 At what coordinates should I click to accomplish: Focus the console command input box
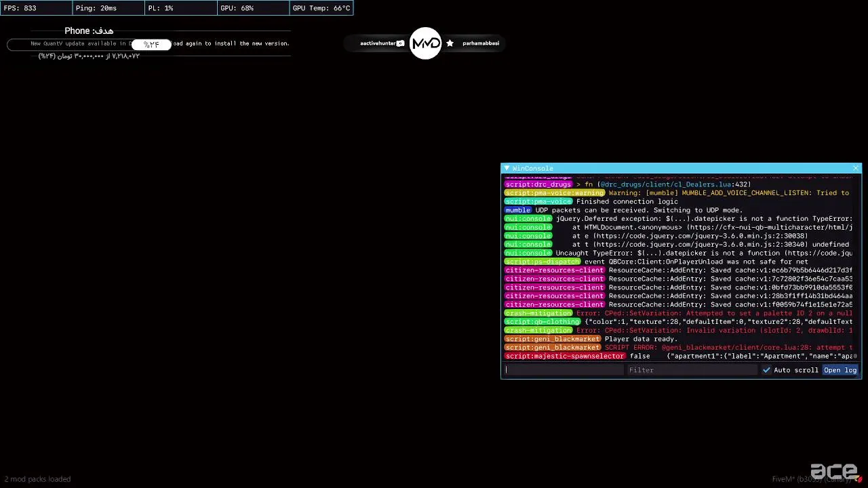tap(564, 370)
